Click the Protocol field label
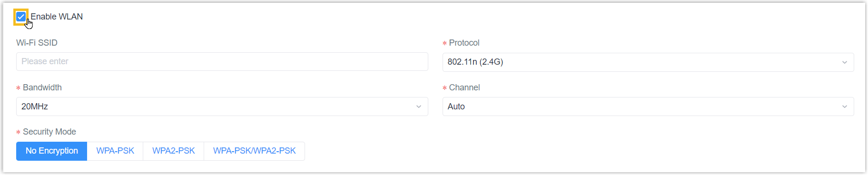The image size is (868, 175). pyautogui.click(x=464, y=43)
